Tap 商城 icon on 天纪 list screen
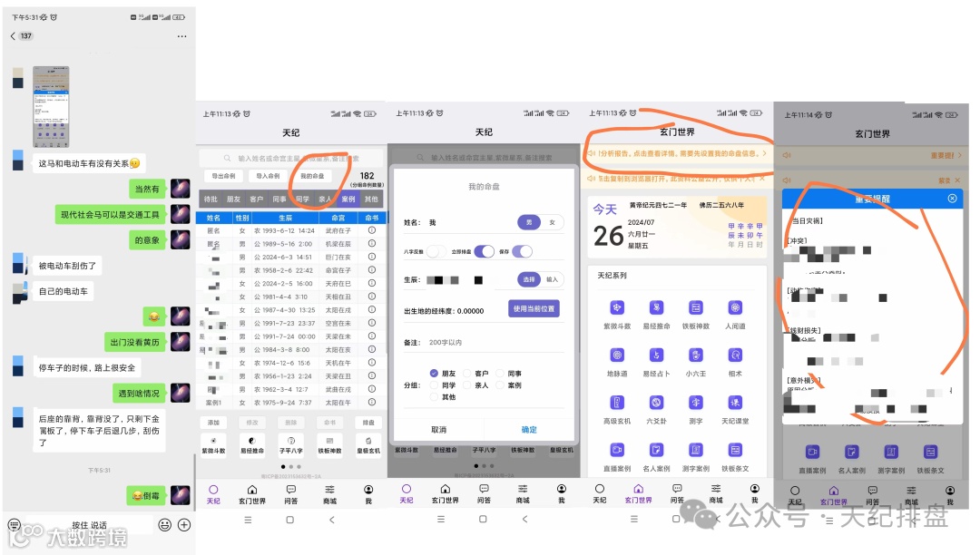 click(330, 490)
